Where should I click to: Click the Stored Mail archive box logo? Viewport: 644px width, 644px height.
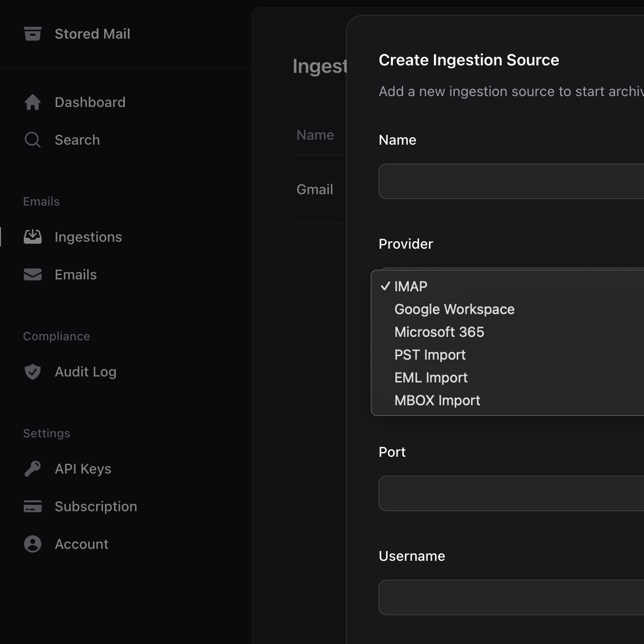tap(33, 34)
